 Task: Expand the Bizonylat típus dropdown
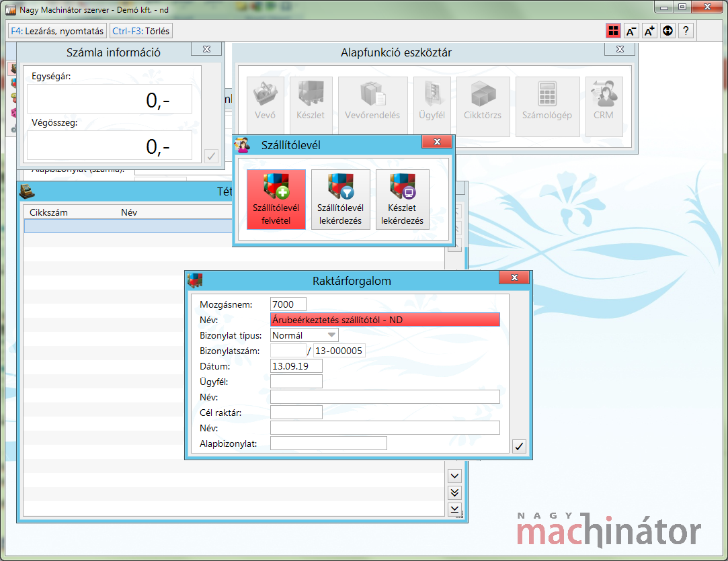pos(331,335)
